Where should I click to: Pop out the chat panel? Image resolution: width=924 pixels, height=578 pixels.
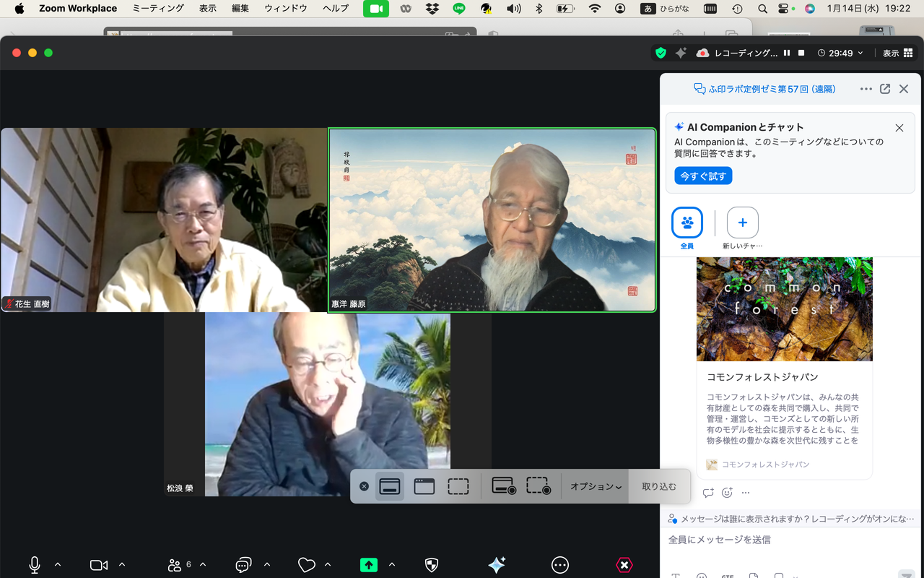885,89
